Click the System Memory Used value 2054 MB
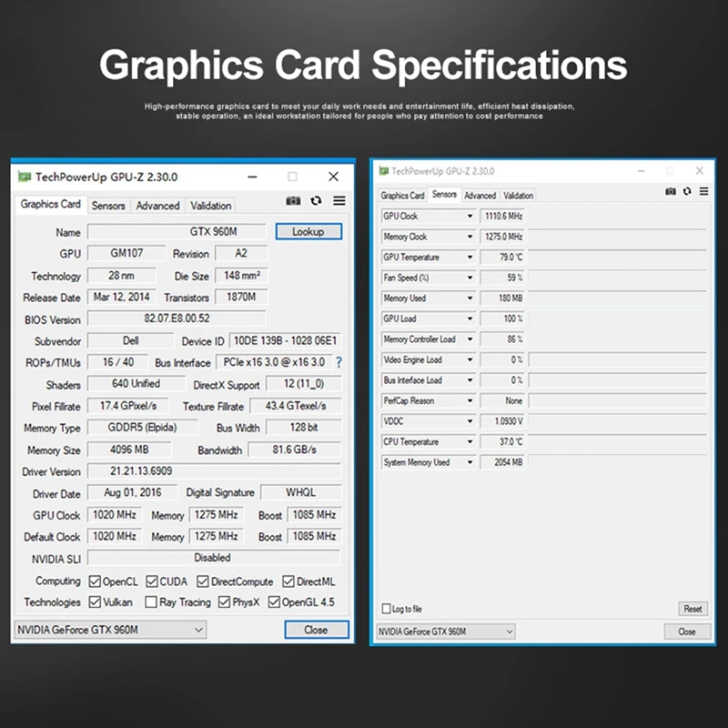Image resolution: width=728 pixels, height=728 pixels. 502,462
